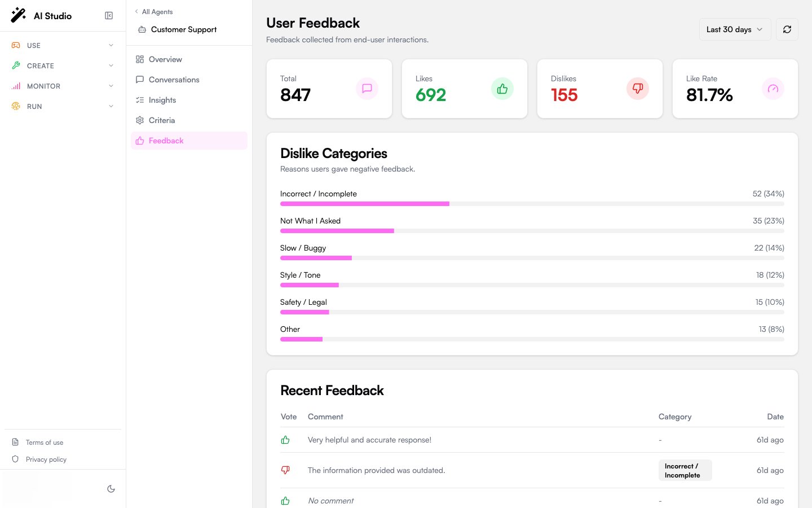Open the Privacy policy link
The image size is (812, 508).
pos(46,459)
